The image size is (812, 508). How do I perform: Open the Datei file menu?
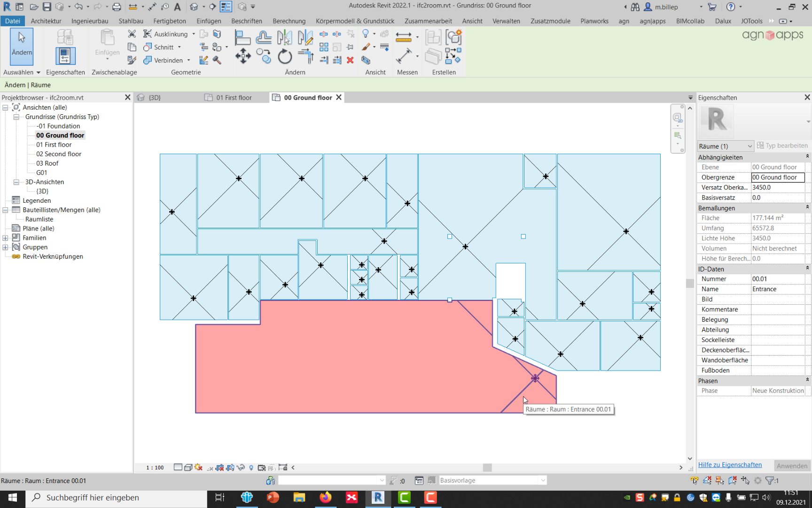13,21
